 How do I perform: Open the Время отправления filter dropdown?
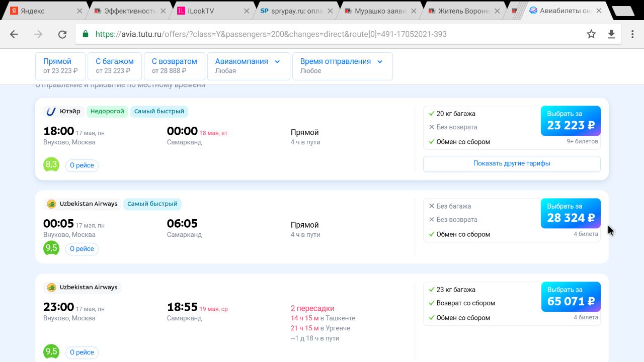coord(342,66)
